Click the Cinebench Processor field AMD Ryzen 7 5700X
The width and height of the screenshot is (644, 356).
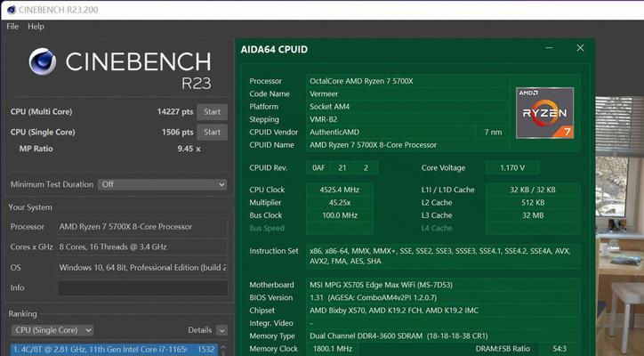[x=142, y=227]
